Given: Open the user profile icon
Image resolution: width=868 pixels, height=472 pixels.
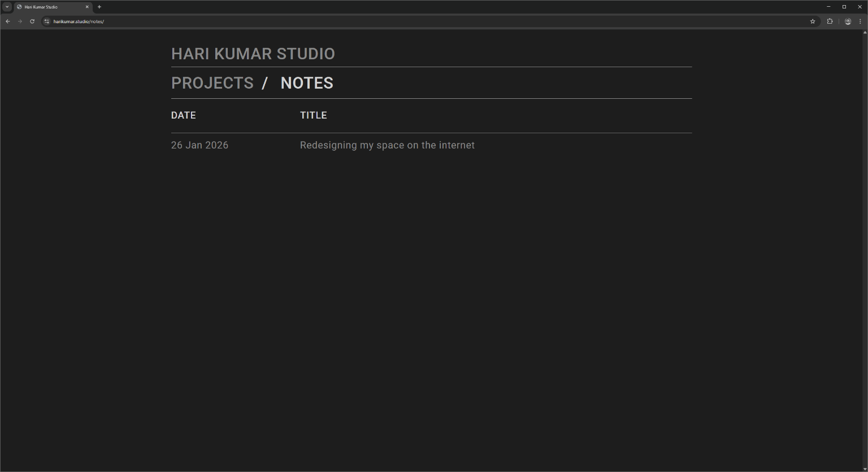Looking at the screenshot, I should point(848,21).
